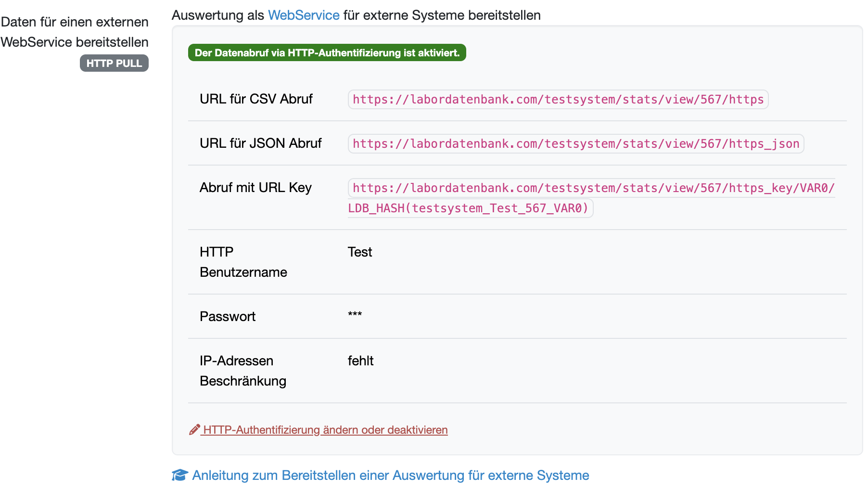Select the https_json URL

tap(575, 144)
